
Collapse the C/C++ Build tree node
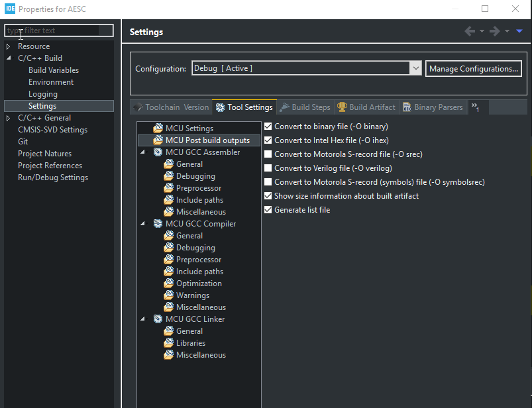click(9, 58)
